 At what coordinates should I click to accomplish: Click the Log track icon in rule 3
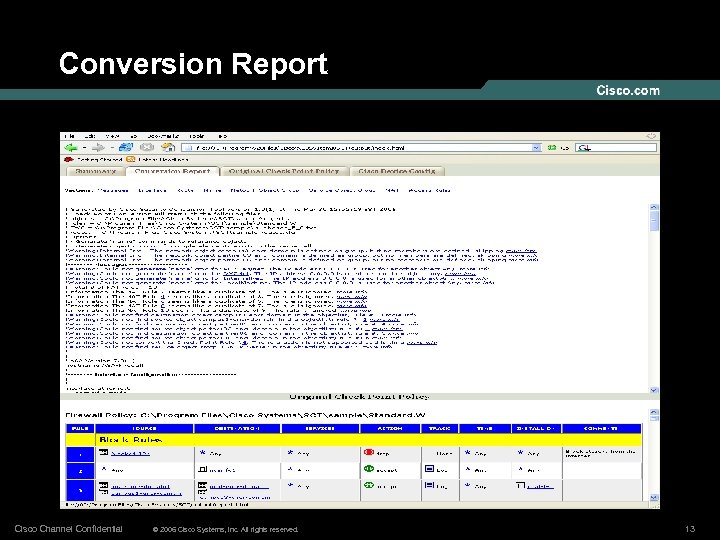(429, 485)
